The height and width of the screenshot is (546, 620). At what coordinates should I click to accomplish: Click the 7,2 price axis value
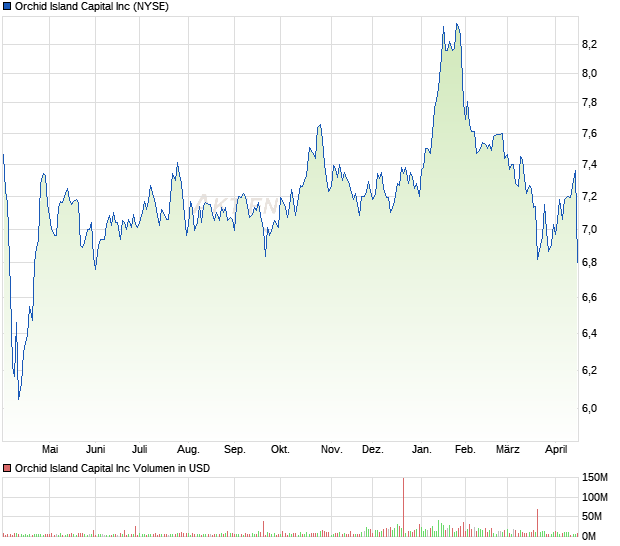click(x=589, y=196)
